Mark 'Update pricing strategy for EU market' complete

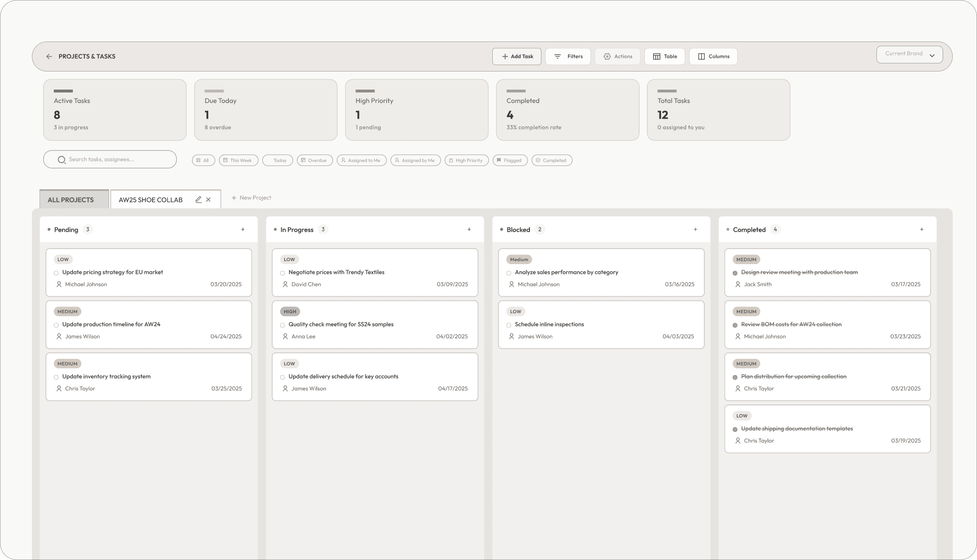(56, 273)
